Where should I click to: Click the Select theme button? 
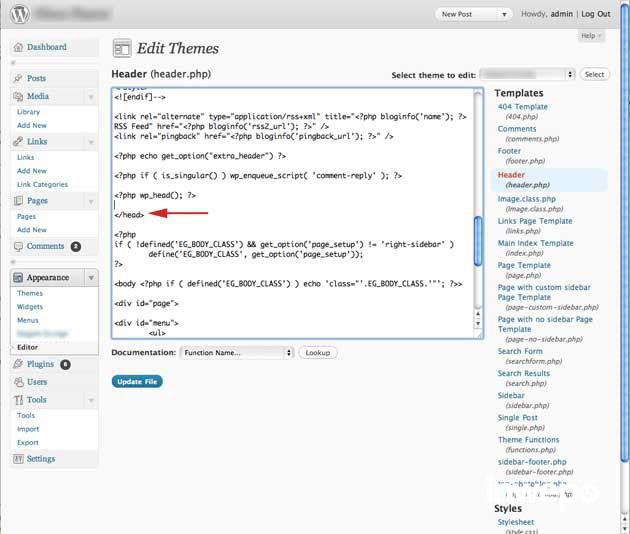coord(594,74)
